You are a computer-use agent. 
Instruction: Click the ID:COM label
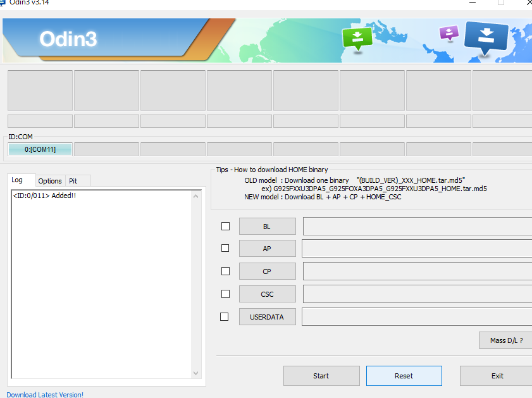(x=20, y=137)
